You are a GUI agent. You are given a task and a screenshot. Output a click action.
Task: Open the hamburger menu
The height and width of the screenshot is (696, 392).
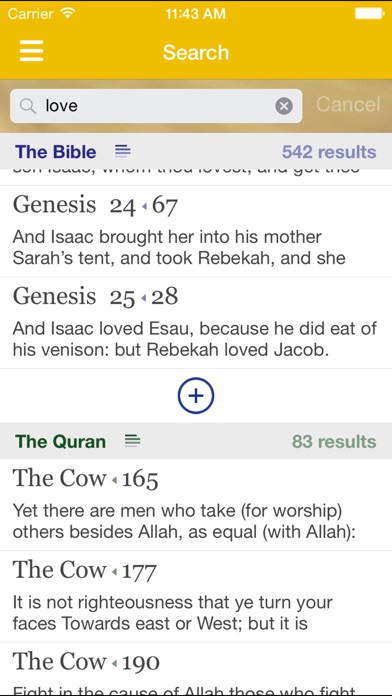[x=32, y=51]
